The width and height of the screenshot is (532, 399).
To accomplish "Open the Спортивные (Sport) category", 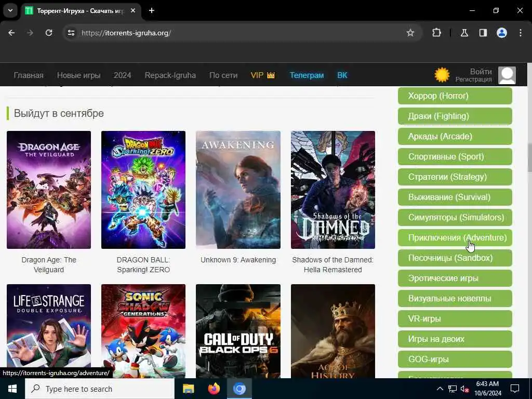I will click(x=455, y=156).
